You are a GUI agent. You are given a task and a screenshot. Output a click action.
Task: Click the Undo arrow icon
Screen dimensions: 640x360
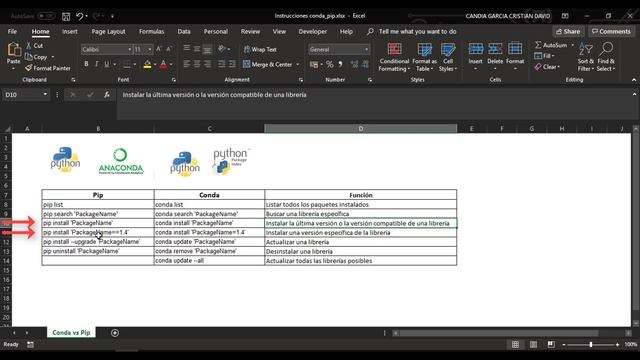click(80, 16)
